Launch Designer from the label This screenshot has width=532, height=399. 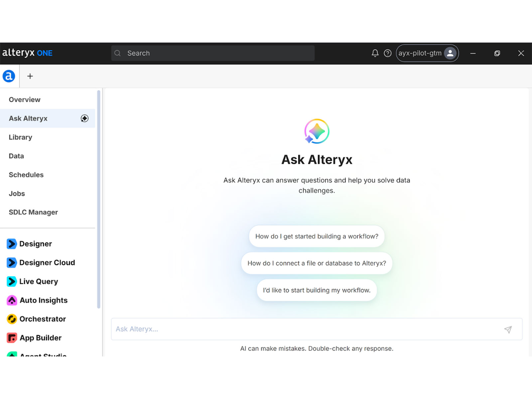pyautogui.click(x=36, y=244)
